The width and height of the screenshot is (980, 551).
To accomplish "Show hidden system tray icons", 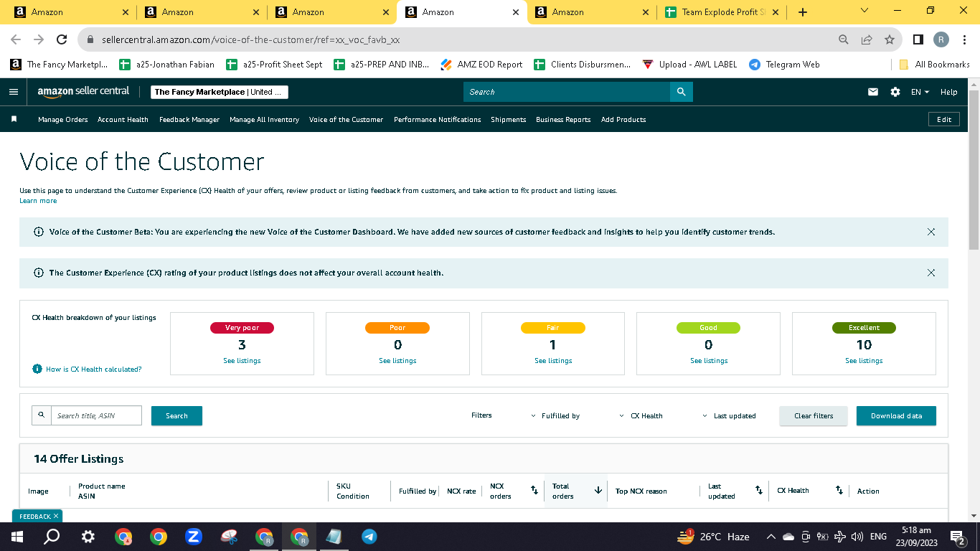I will [x=771, y=537].
